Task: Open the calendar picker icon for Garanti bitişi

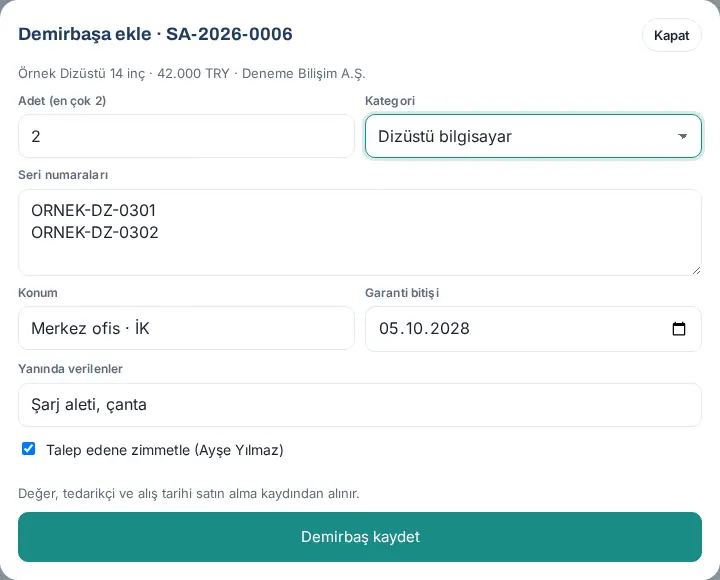Action: coord(679,329)
